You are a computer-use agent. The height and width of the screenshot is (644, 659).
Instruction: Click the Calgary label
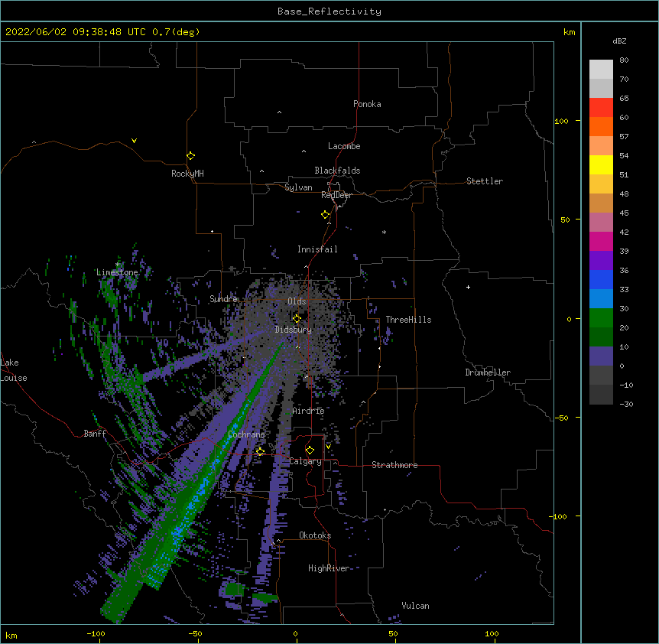(306, 461)
